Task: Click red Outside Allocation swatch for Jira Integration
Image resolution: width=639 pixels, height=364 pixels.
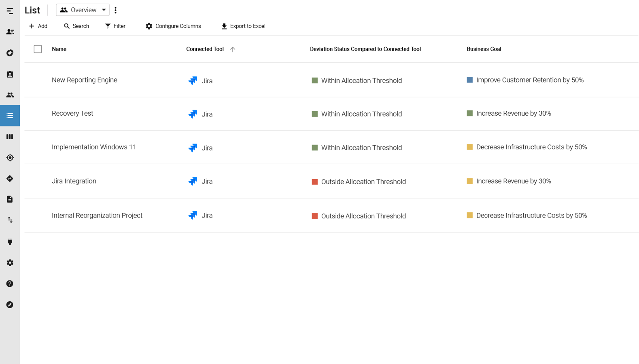Action: tap(314, 182)
